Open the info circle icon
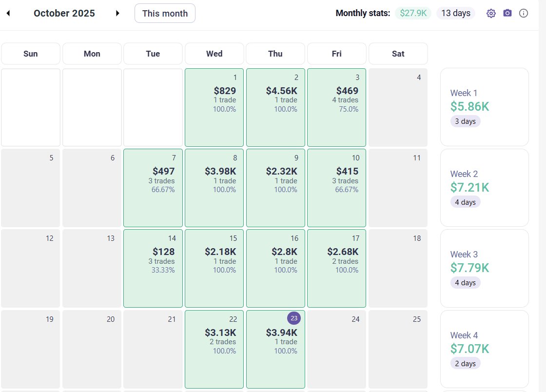The height and width of the screenshot is (392, 546). coord(524,13)
